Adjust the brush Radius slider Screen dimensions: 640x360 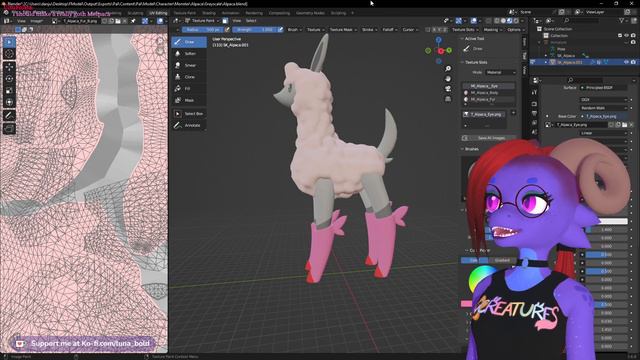click(x=202, y=30)
